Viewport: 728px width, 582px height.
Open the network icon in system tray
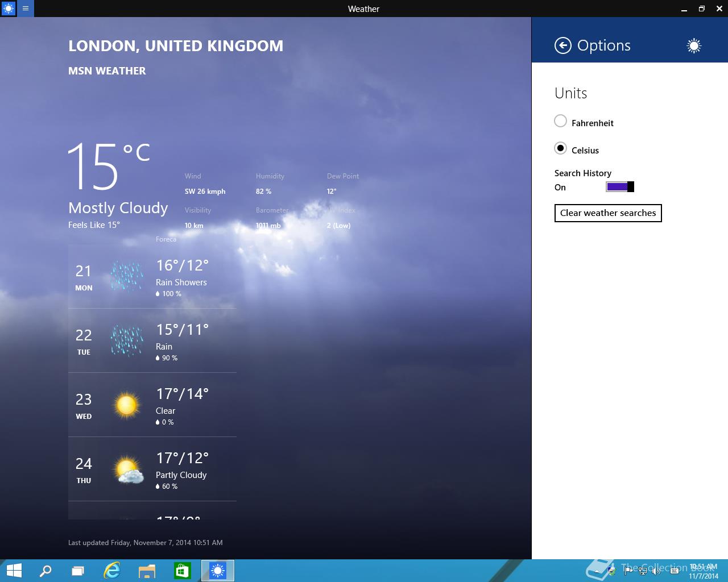[642, 571]
